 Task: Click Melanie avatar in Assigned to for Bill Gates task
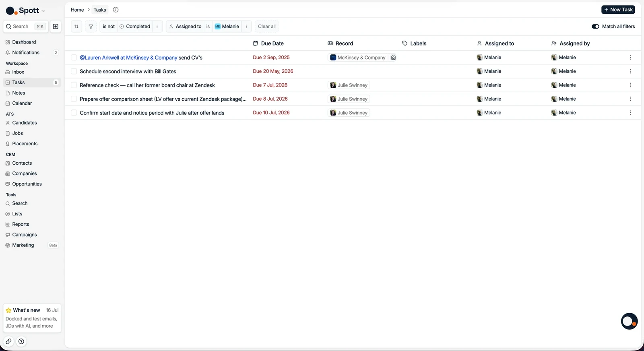click(x=479, y=71)
